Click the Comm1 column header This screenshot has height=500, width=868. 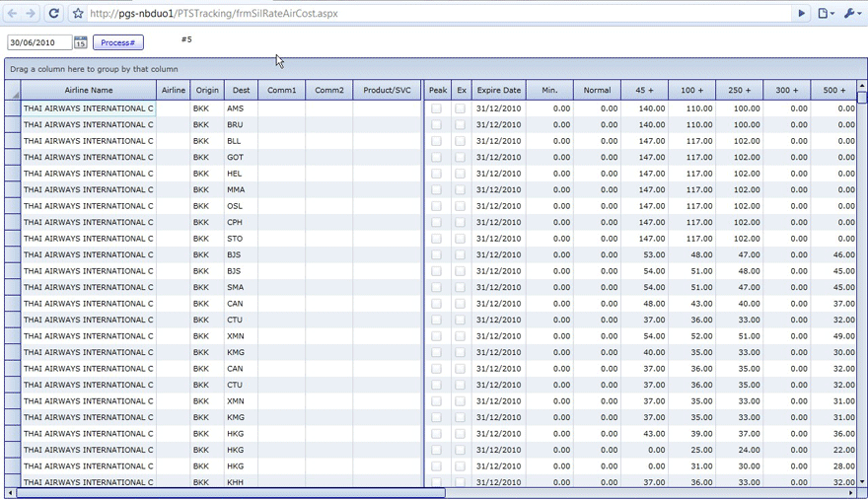pos(282,90)
